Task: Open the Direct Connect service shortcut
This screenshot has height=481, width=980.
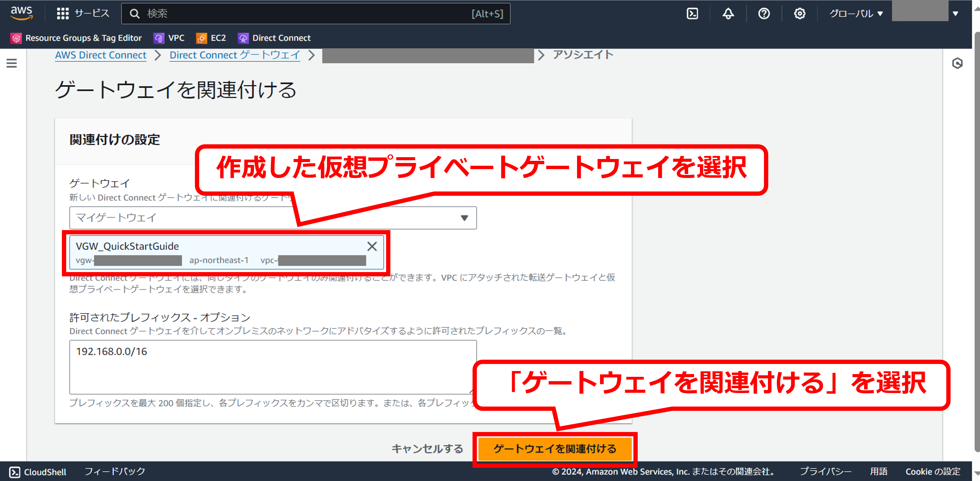Action: point(274,38)
